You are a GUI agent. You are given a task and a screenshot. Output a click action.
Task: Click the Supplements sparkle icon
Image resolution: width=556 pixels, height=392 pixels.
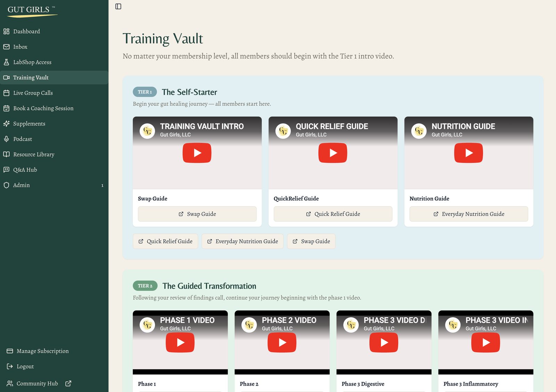[6, 123]
